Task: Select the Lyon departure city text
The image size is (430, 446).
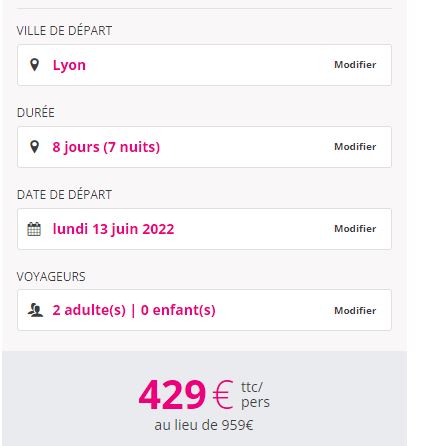Action: coord(69,65)
